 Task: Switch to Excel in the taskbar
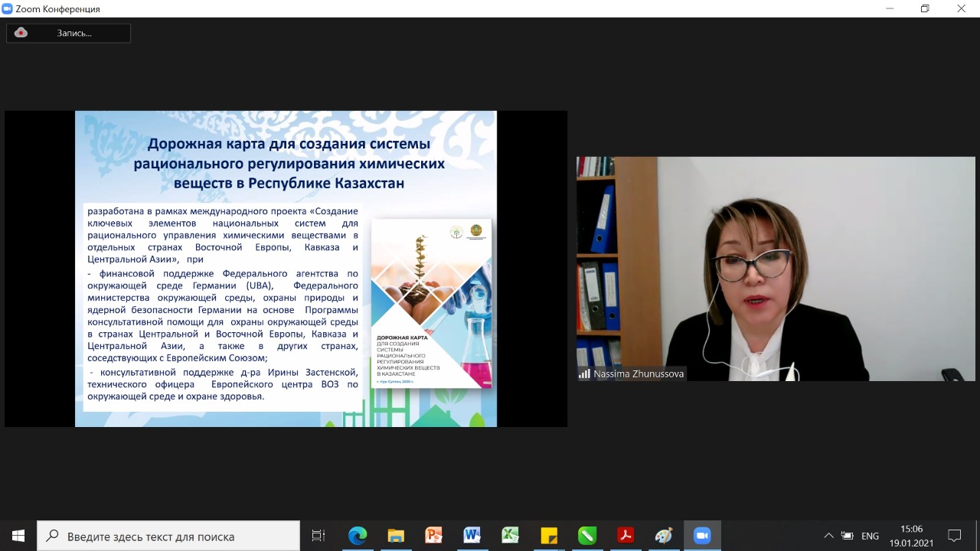(511, 536)
